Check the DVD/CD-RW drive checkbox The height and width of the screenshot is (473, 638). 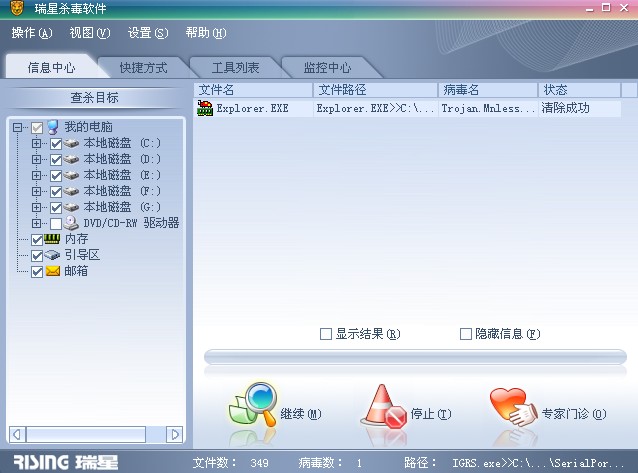pyautogui.click(x=56, y=223)
